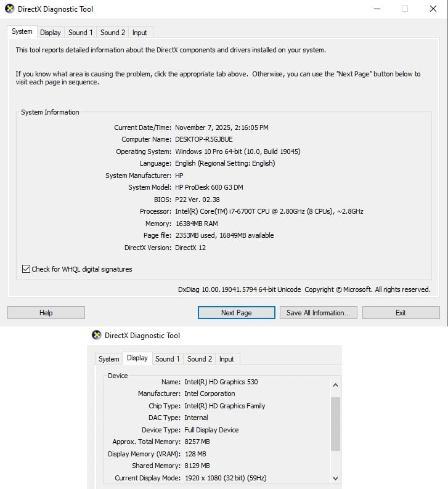Viewport: 448px width, 489px height.
Task: Minimize the DirectX Diagnostic Tool window
Action: pyautogui.click(x=377, y=9)
